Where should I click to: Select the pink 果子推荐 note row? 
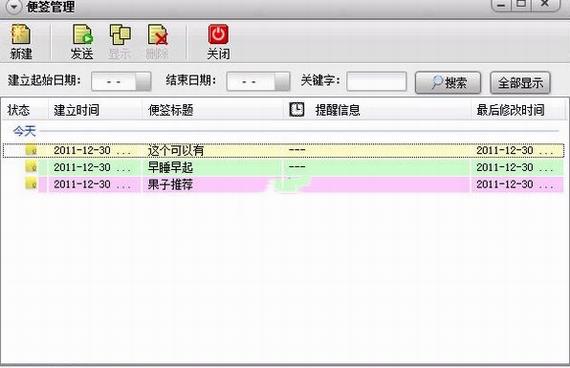pyautogui.click(x=284, y=184)
